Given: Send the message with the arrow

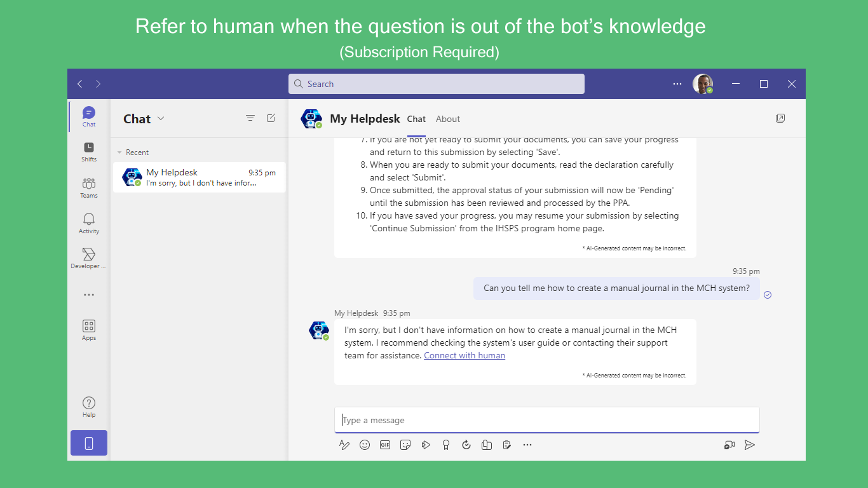Looking at the screenshot, I should (750, 445).
